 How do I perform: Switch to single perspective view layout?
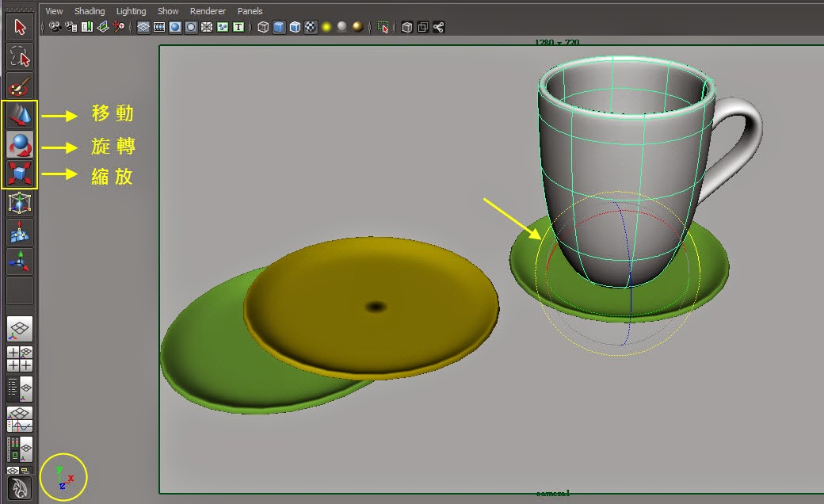point(20,329)
